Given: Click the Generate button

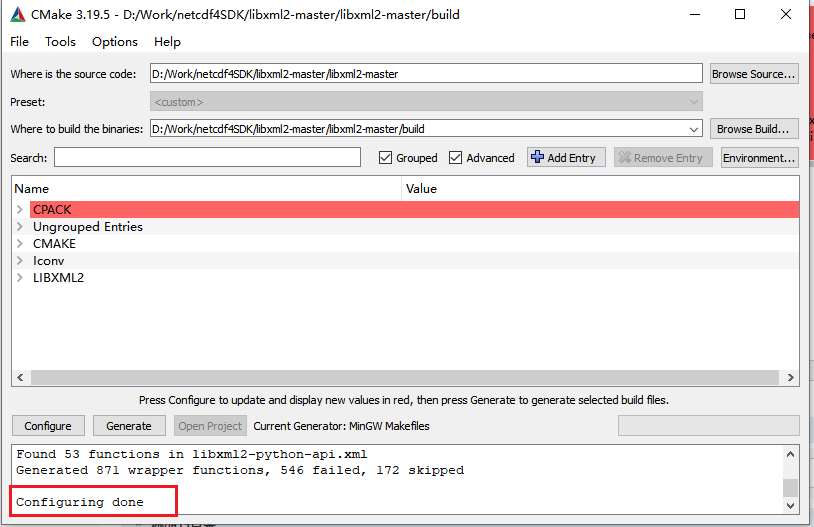Looking at the screenshot, I should point(129,426).
